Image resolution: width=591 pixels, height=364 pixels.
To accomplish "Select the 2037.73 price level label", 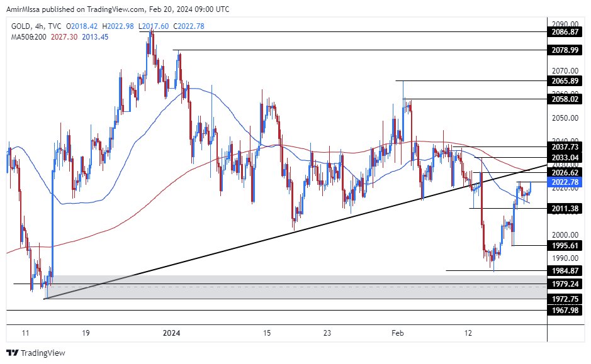I will pyautogui.click(x=565, y=147).
